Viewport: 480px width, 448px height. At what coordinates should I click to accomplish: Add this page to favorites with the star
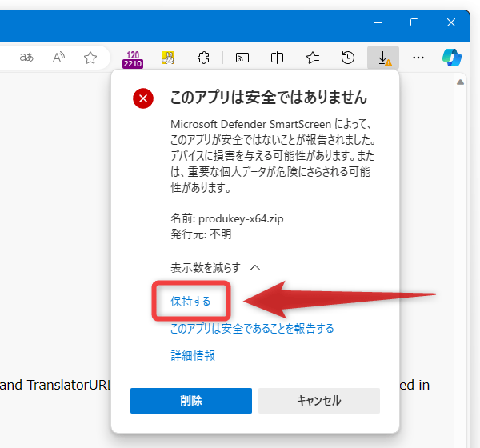pyautogui.click(x=90, y=58)
